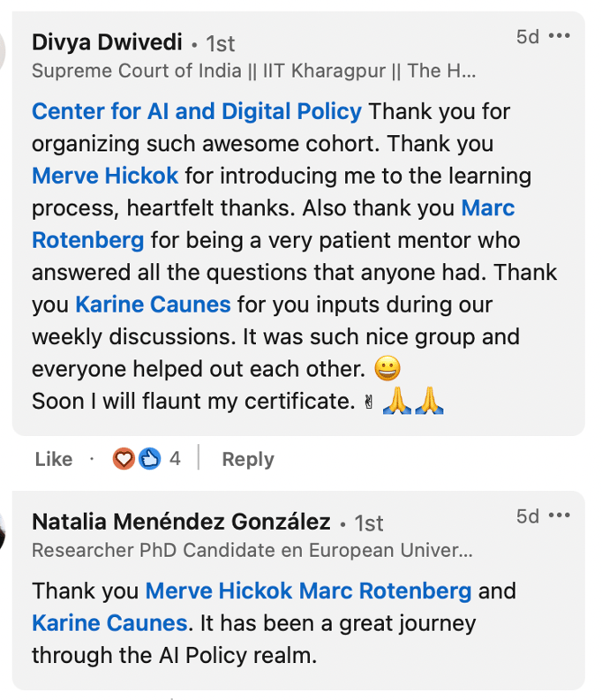Click Merve Hickok mention in Divya's comment
602x700 pixels.
point(105,176)
